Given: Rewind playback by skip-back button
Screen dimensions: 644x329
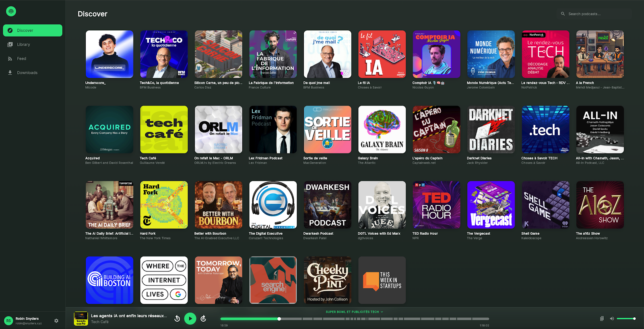Looking at the screenshot, I should (x=177, y=319).
